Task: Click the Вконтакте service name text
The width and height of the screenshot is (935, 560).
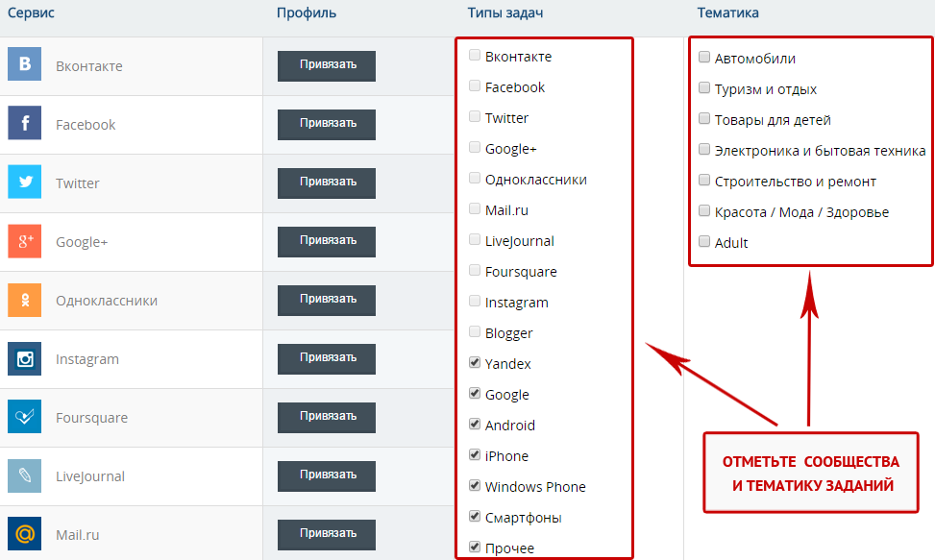Action: [89, 66]
